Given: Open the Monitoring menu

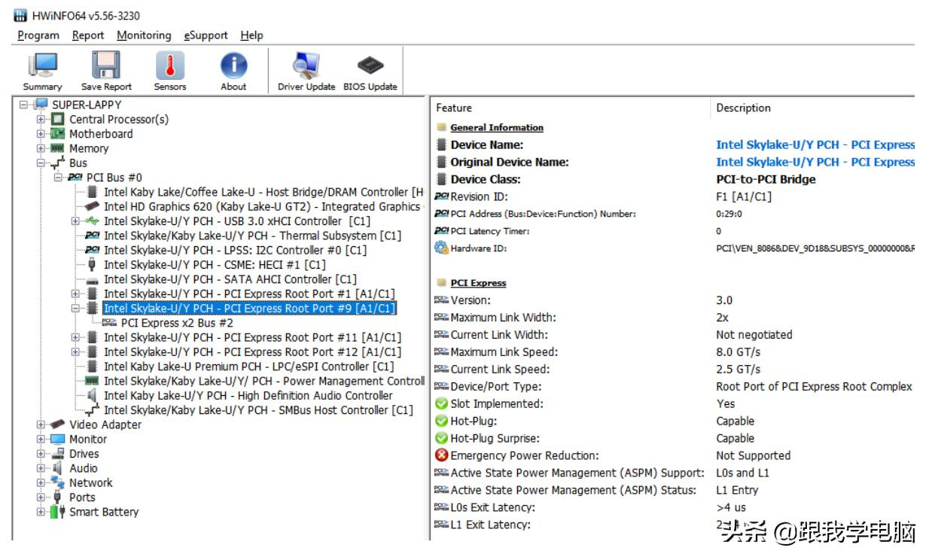Looking at the screenshot, I should tap(144, 35).
